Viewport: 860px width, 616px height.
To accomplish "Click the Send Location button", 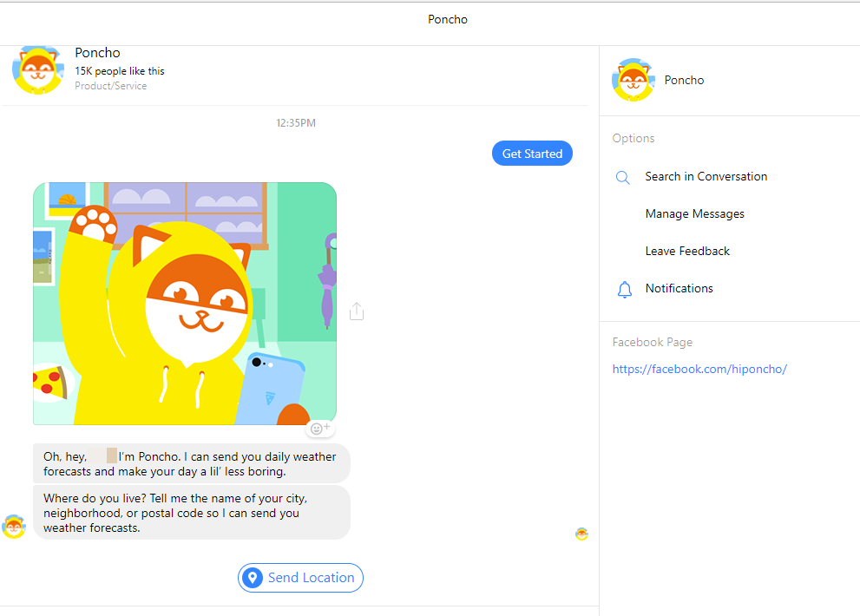I will (300, 578).
